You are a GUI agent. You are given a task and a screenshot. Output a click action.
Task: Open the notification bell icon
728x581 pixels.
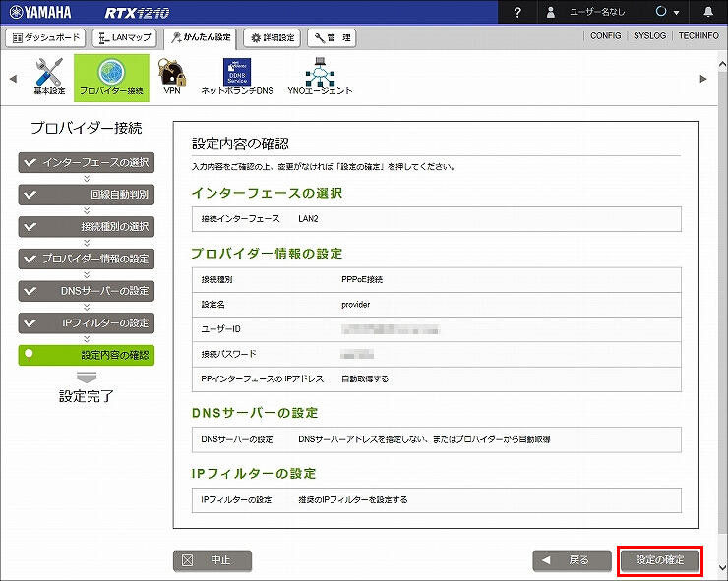(x=708, y=12)
